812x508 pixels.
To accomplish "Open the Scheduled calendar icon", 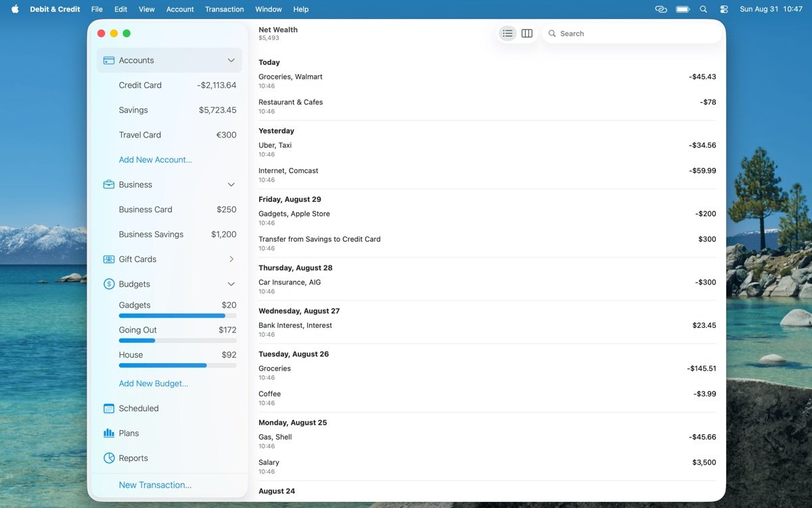I will (109, 408).
